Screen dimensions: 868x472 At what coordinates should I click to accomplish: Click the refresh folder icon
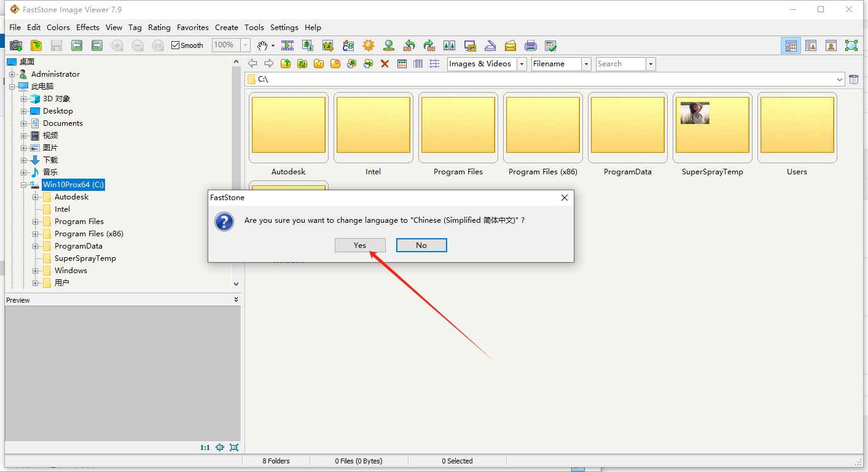(x=302, y=63)
